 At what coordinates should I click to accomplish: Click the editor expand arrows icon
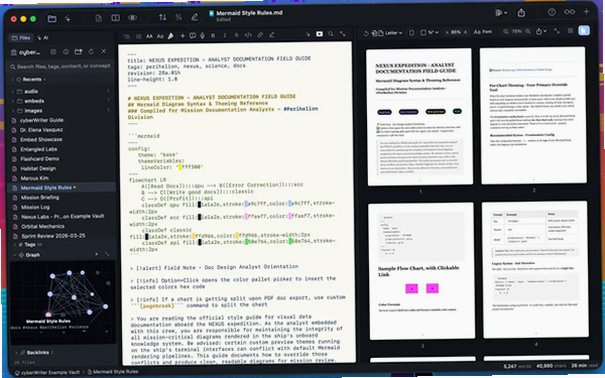point(343,34)
